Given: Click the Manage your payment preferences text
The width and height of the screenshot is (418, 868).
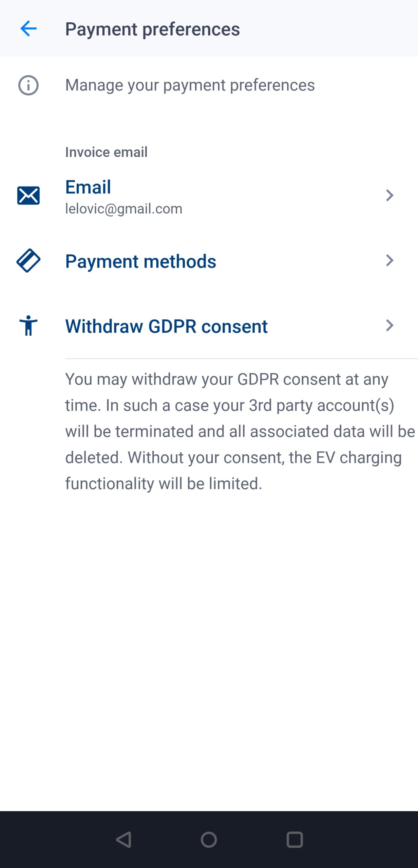Looking at the screenshot, I should (190, 85).
